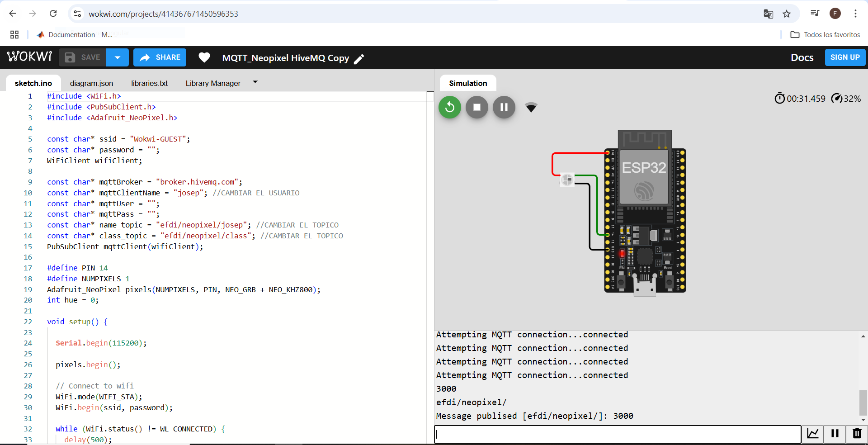Click the simulation speed percentage gauge
The height and width of the screenshot is (445, 868).
[x=846, y=99]
